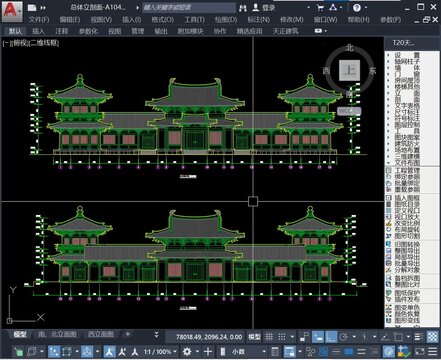Expand the quick access toolbar overflow arrows

click(x=43, y=7)
